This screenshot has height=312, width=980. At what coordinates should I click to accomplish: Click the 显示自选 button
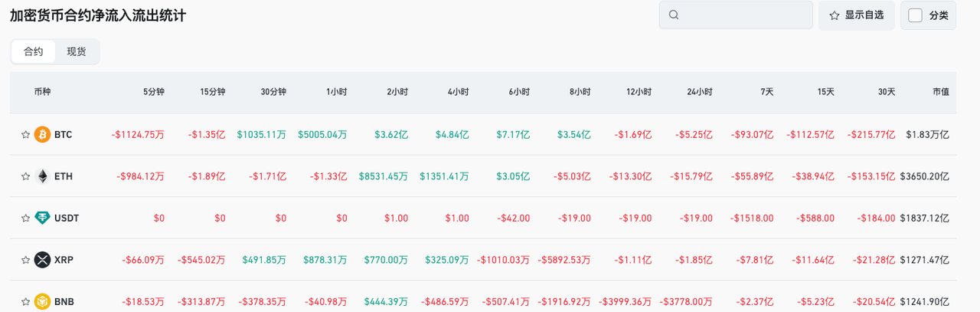click(x=856, y=15)
